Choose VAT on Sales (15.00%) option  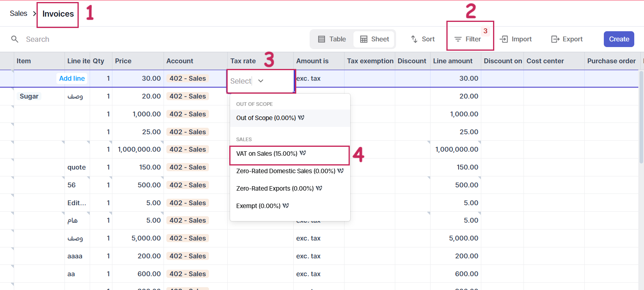point(290,154)
